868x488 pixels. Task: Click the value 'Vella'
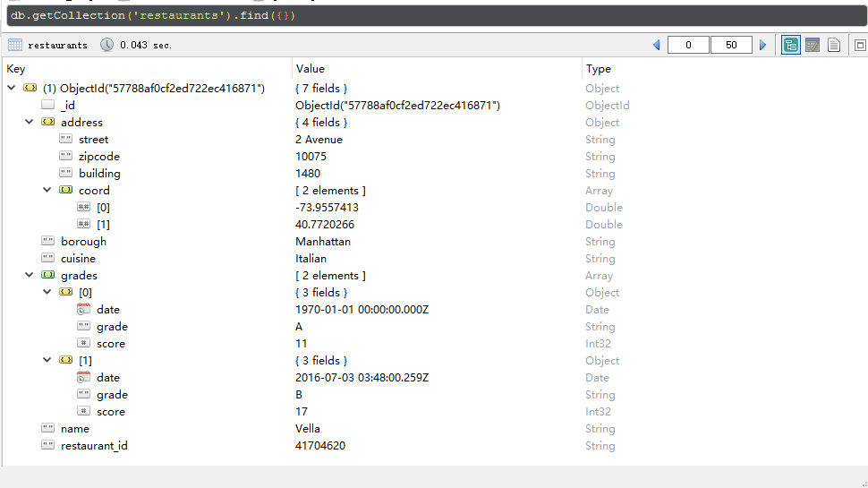(x=308, y=429)
